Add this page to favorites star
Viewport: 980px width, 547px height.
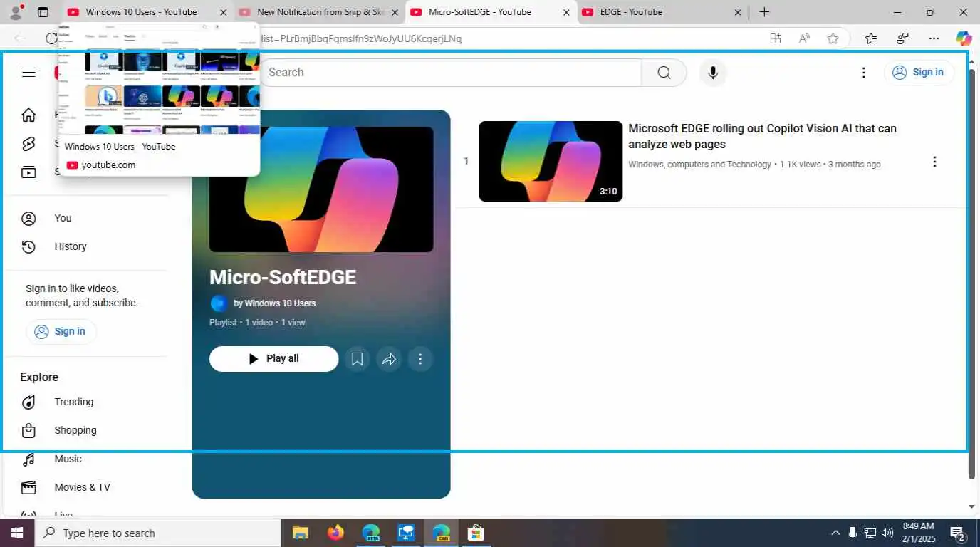pos(833,38)
